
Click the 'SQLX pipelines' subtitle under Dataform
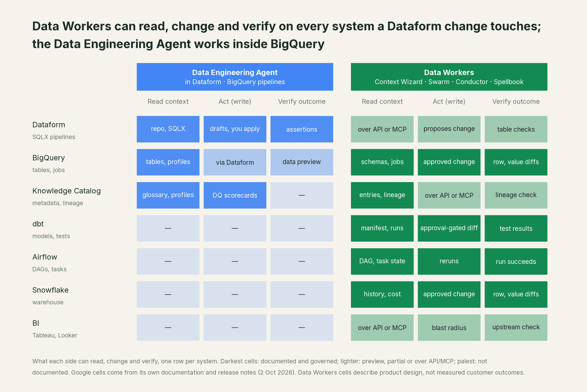54,137
